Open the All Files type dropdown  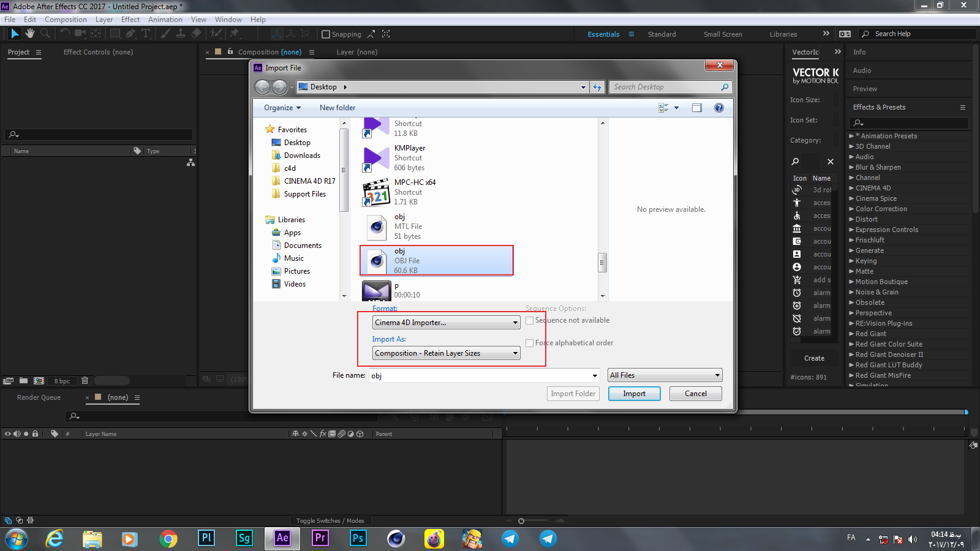tap(665, 375)
